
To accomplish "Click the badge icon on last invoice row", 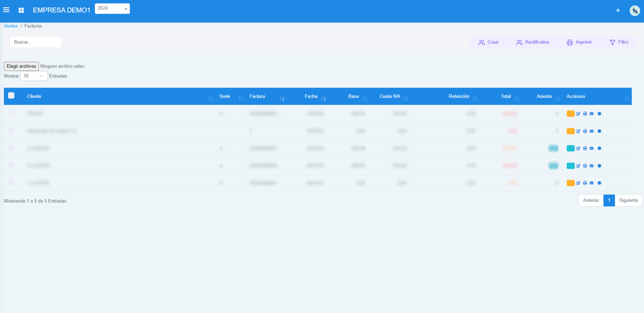I will 599,183.
